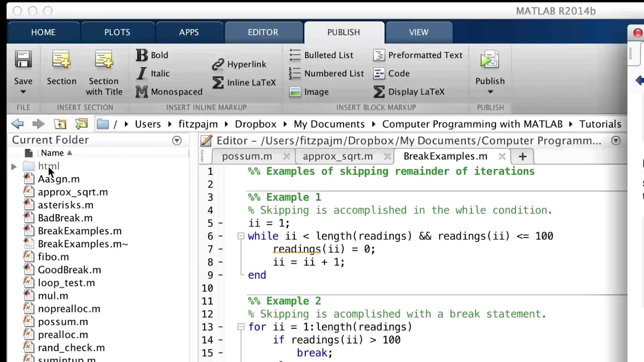Close the possum.m editor tab
Screen dimensions: 644x362
click(x=286, y=157)
